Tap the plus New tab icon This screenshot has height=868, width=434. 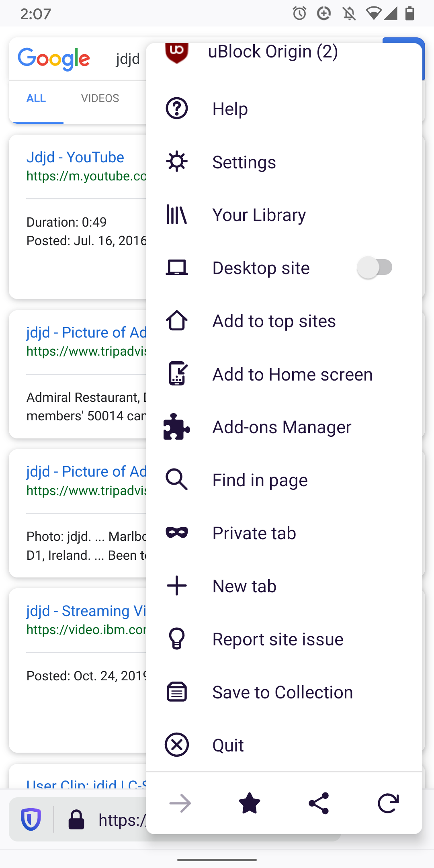(x=177, y=585)
